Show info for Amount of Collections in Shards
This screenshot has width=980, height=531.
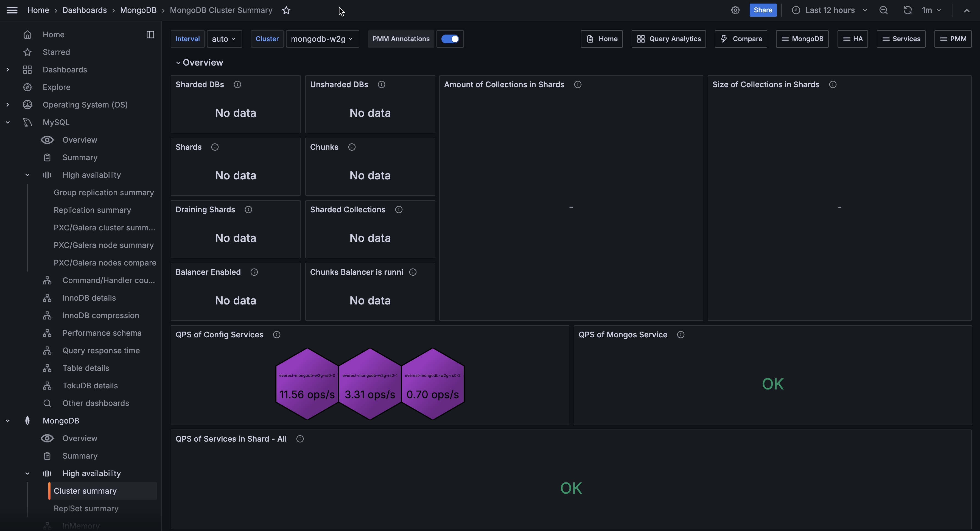[578, 84]
